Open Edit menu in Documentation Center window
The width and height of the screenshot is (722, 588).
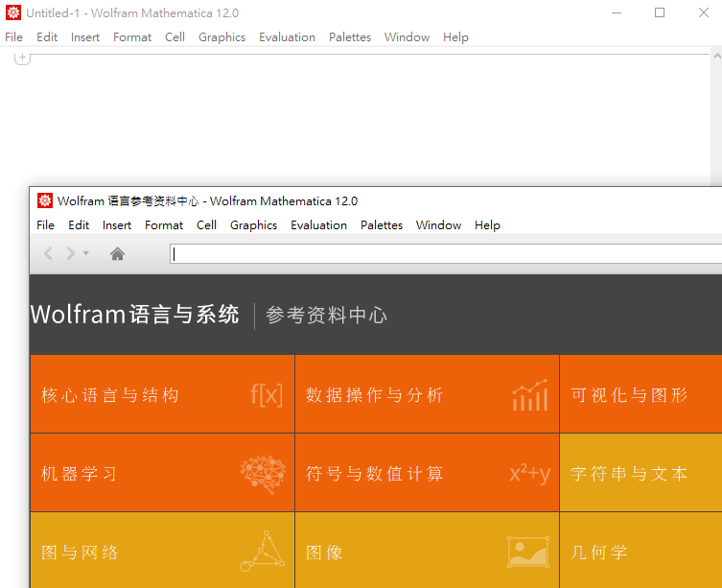click(x=79, y=225)
